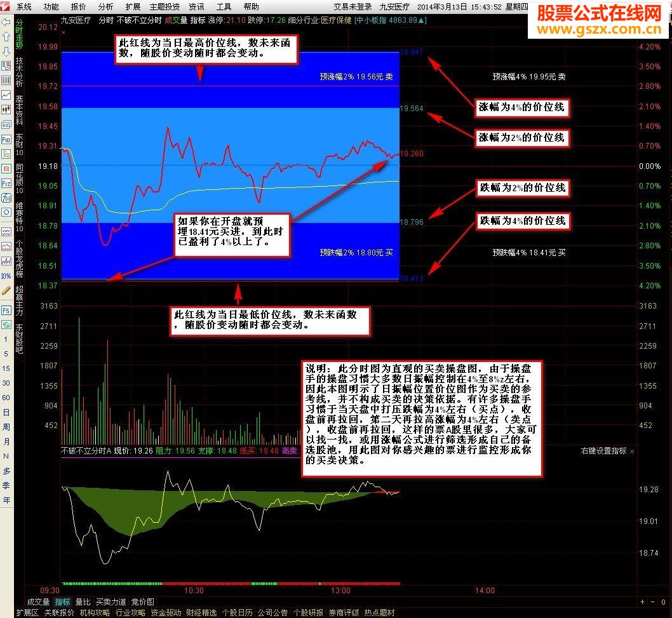The width and height of the screenshot is (672, 618).
Task: Click the F5 chart switch icon
Action: pos(6,311)
